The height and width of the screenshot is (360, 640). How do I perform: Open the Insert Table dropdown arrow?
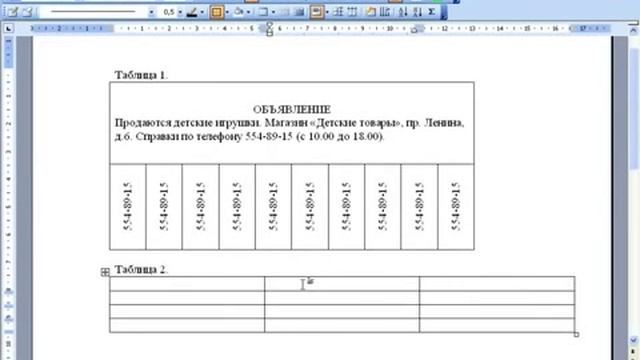[x=273, y=13]
